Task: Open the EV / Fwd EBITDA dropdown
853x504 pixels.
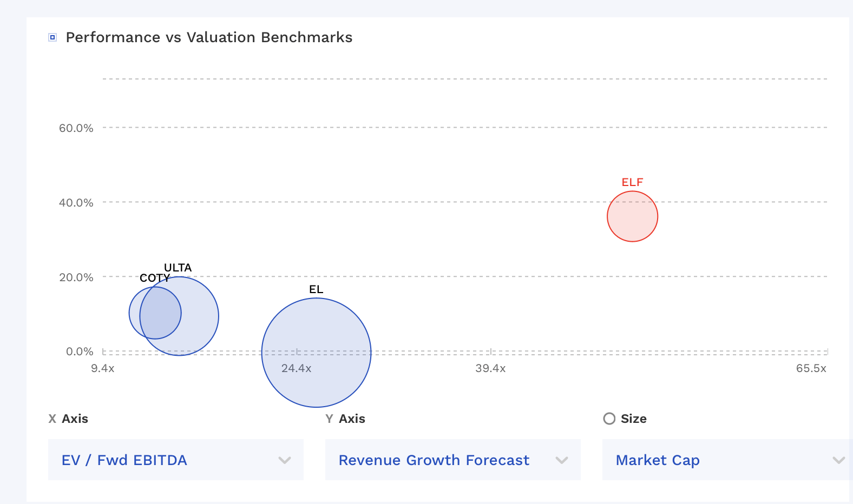Action: (x=175, y=460)
